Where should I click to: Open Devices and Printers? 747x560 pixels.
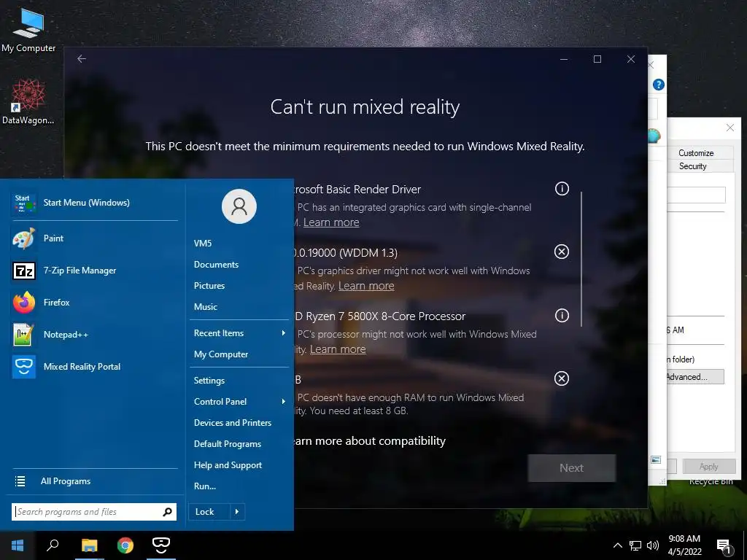tap(239, 423)
